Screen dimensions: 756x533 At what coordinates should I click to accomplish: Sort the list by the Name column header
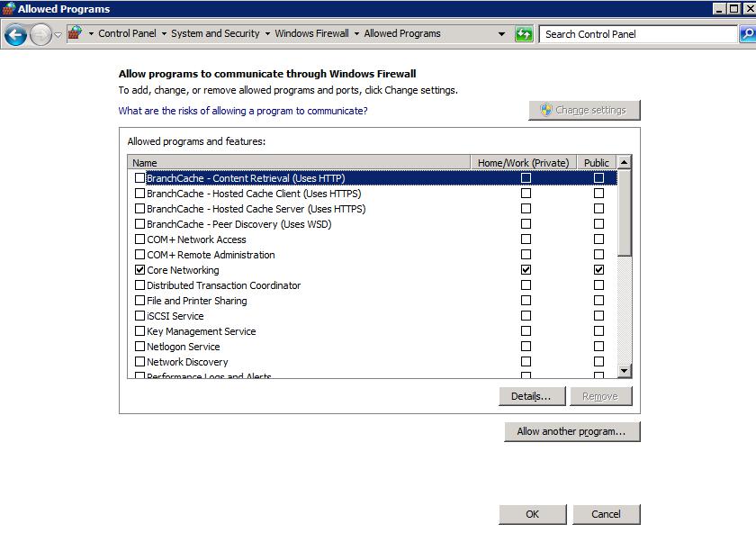[299, 163]
